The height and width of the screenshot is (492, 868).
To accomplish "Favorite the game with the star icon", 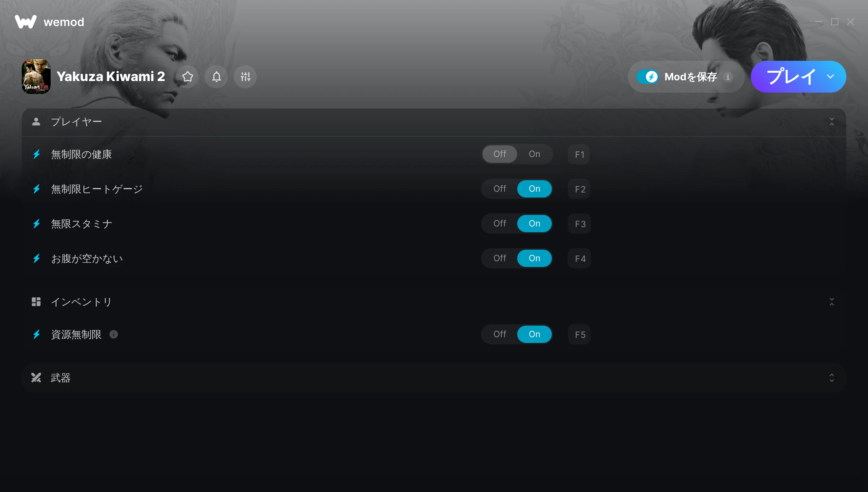I will coord(187,77).
